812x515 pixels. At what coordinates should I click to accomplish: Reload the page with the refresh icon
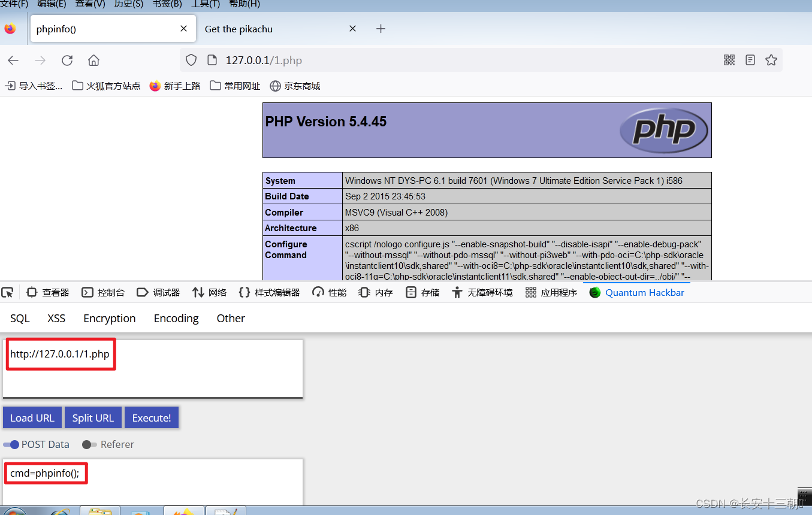coord(67,60)
